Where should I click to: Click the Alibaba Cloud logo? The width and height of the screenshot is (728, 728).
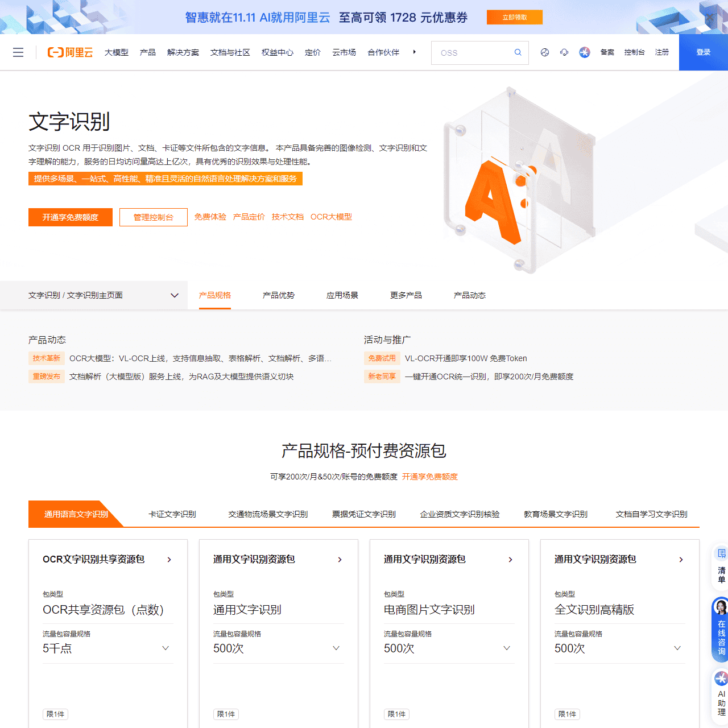(69, 52)
